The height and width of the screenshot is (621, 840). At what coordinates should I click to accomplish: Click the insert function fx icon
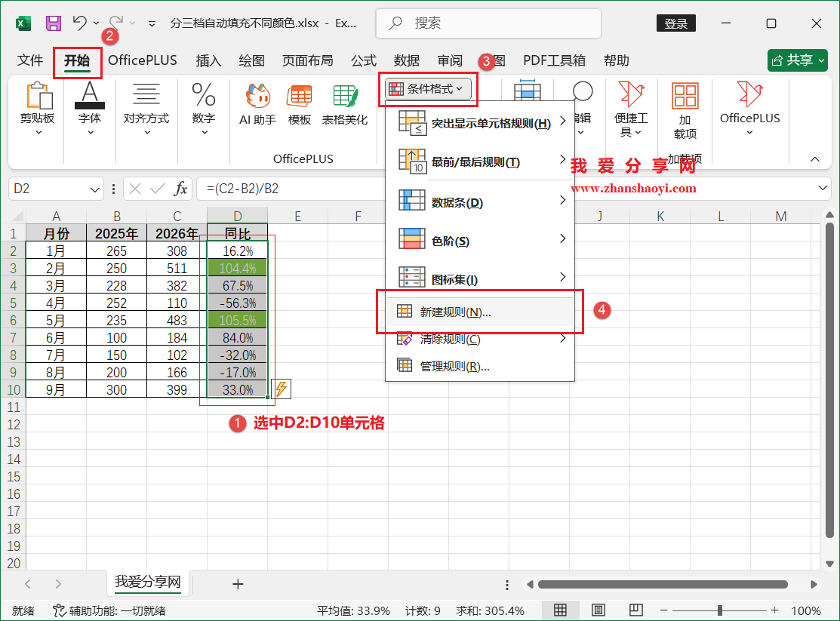point(181,189)
